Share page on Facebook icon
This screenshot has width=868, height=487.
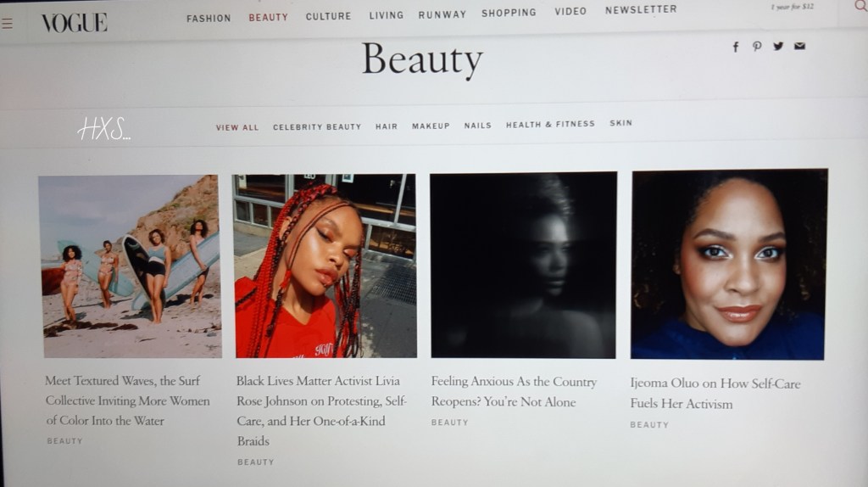[x=736, y=47]
